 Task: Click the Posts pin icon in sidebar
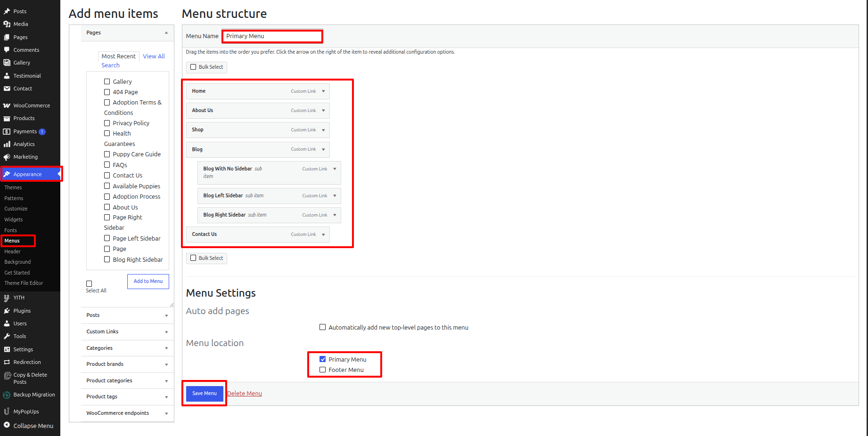click(x=7, y=11)
